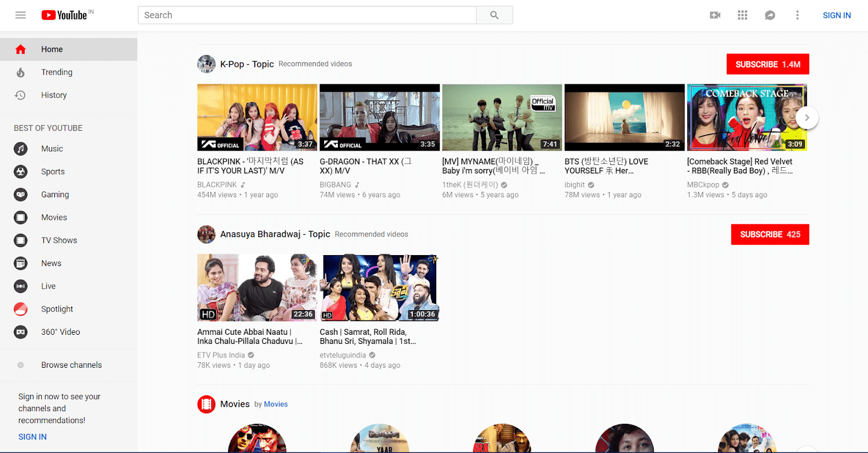This screenshot has height=453, width=868.
Task: Open the 360° Video sidebar entry
Action: pos(69,332)
